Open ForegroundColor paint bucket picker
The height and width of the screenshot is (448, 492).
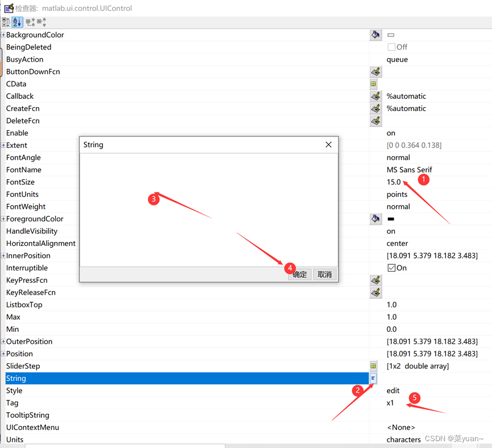point(375,219)
